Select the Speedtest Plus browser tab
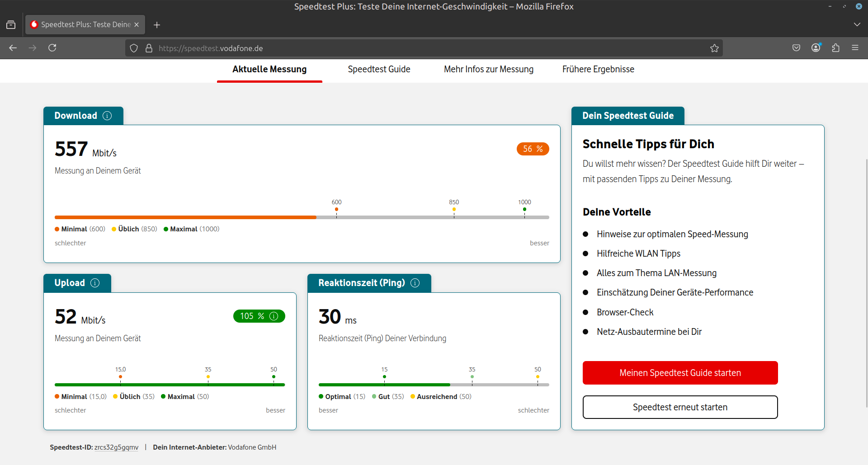Image resolution: width=868 pixels, height=465 pixels. pos(85,25)
